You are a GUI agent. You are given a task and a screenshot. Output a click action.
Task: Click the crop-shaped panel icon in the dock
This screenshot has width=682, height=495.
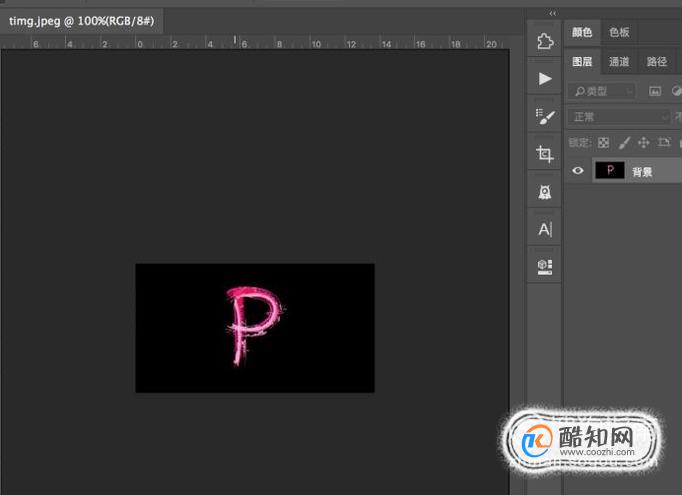click(545, 154)
